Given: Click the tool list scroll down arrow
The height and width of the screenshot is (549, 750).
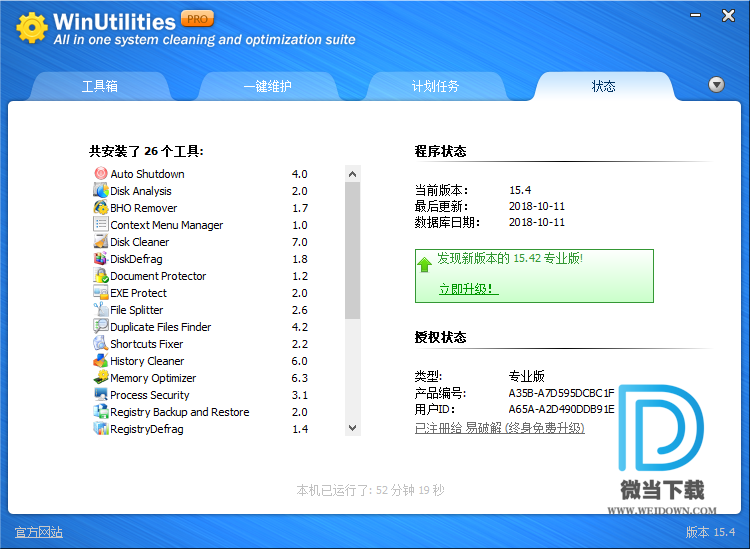Looking at the screenshot, I should click(x=353, y=428).
